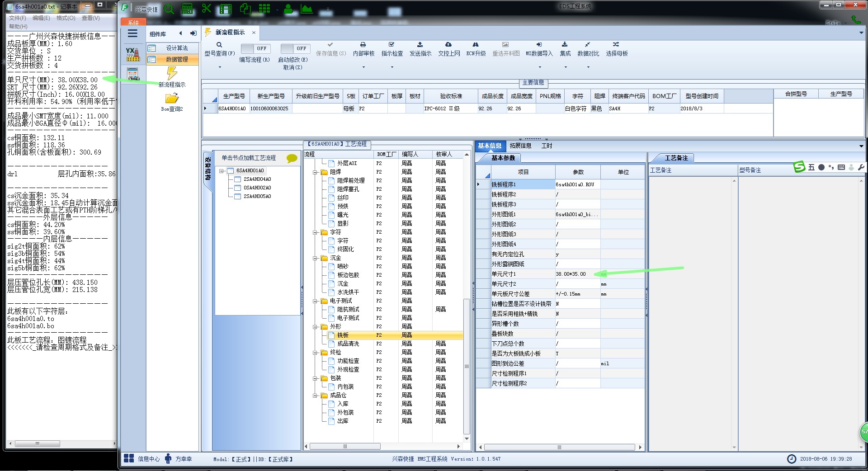868x471 pixels.
Task: Click the yellow speech bubble icon in the device tree header
Action: pos(292,158)
